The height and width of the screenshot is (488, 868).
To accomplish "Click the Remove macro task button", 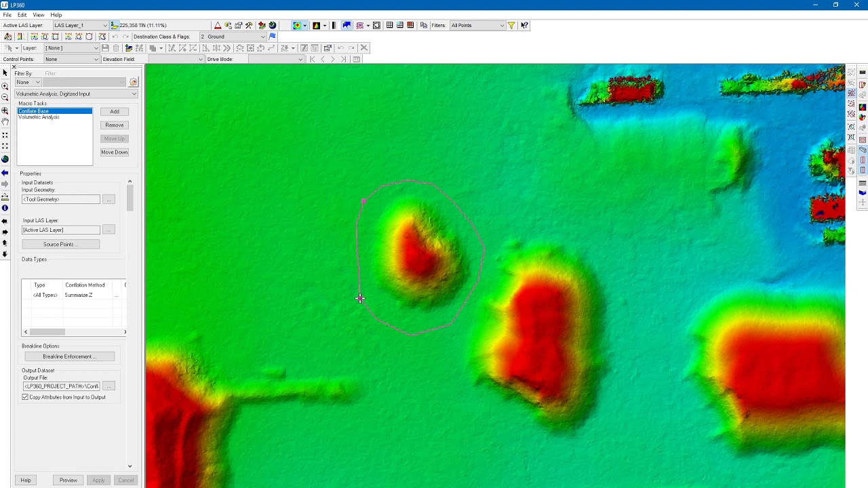I will (115, 125).
